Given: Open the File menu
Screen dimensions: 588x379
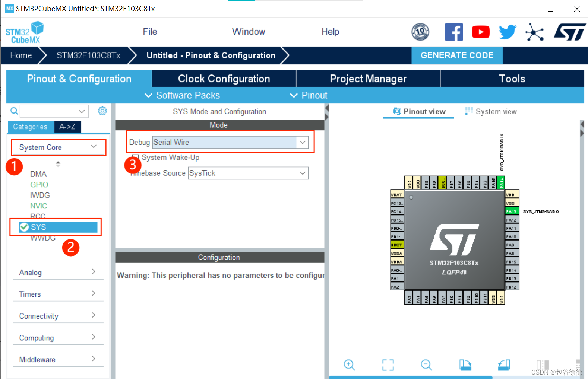Looking at the screenshot, I should [x=150, y=32].
